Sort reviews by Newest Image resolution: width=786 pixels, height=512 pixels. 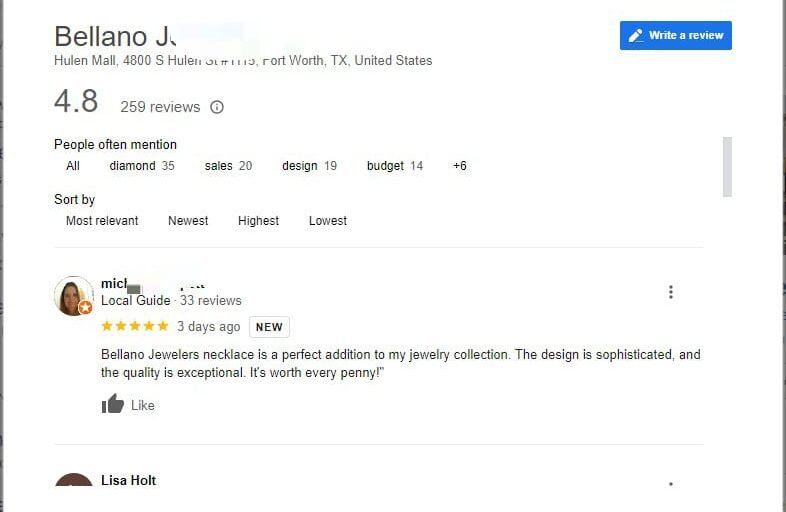point(188,221)
